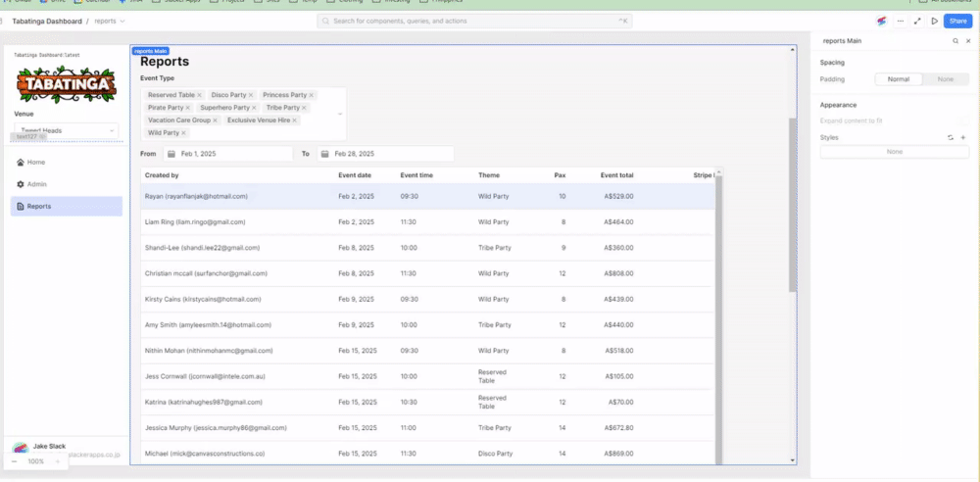This screenshot has width=980, height=482.
Task: Click the 100% zoom level
Action: click(x=35, y=461)
